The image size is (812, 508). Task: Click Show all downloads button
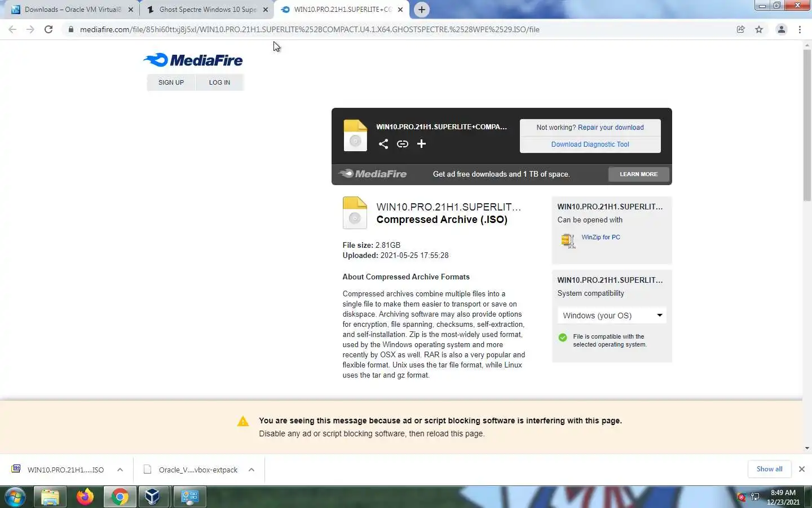click(769, 469)
